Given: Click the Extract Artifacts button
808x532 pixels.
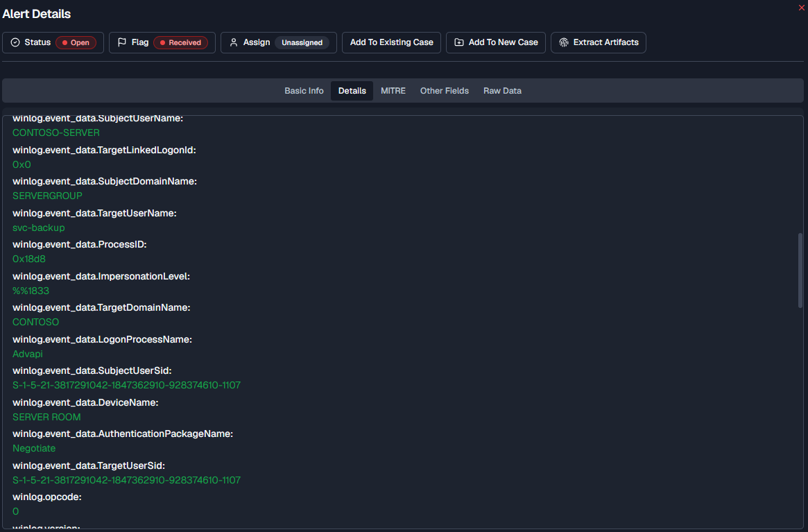Looking at the screenshot, I should tap(599, 42).
